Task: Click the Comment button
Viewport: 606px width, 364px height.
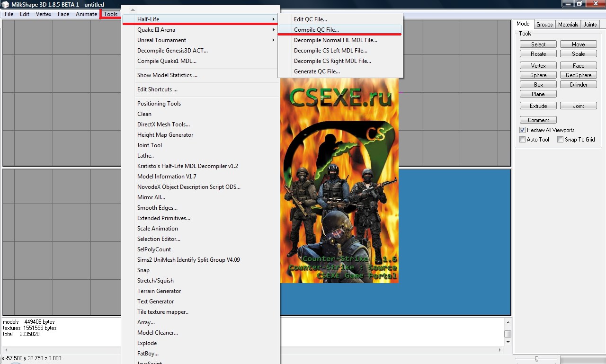Action: click(x=538, y=120)
